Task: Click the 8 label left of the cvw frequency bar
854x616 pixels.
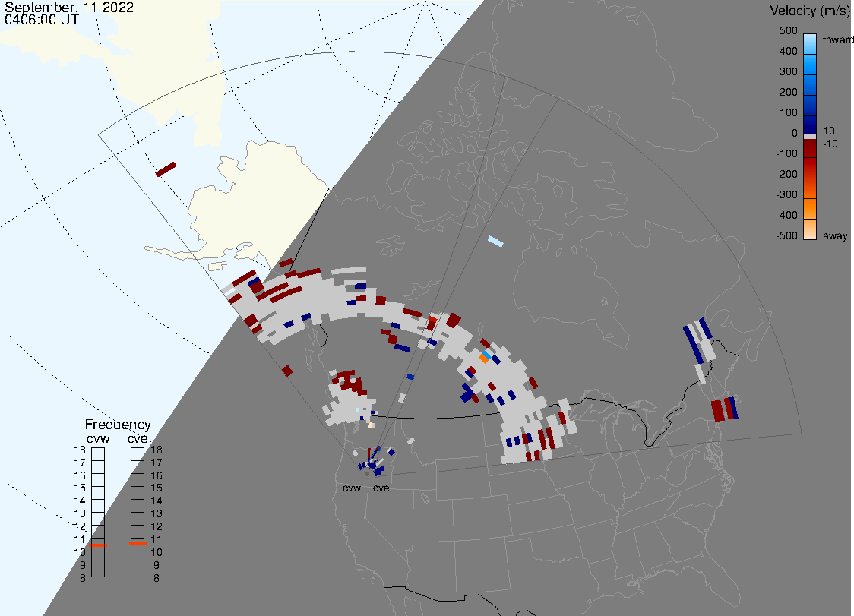Action: coord(83,579)
